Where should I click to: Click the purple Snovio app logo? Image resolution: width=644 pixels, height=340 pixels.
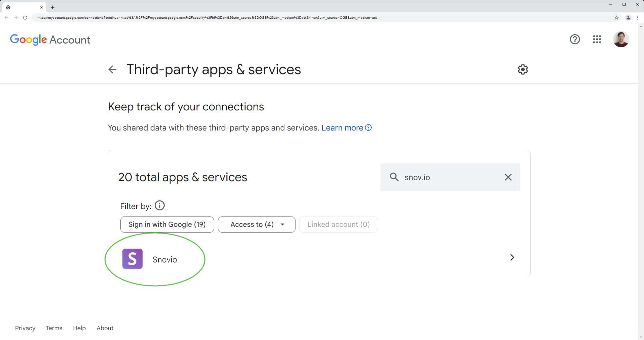pos(132,259)
